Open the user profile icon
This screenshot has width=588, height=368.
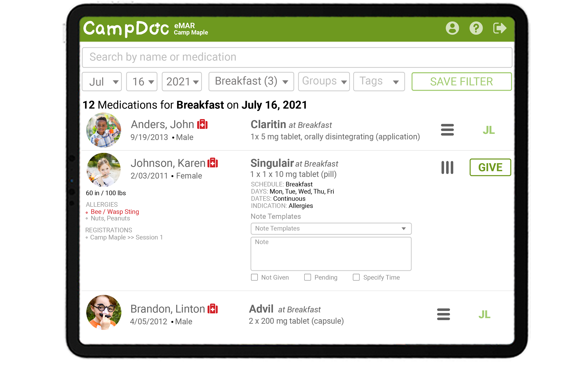452,28
